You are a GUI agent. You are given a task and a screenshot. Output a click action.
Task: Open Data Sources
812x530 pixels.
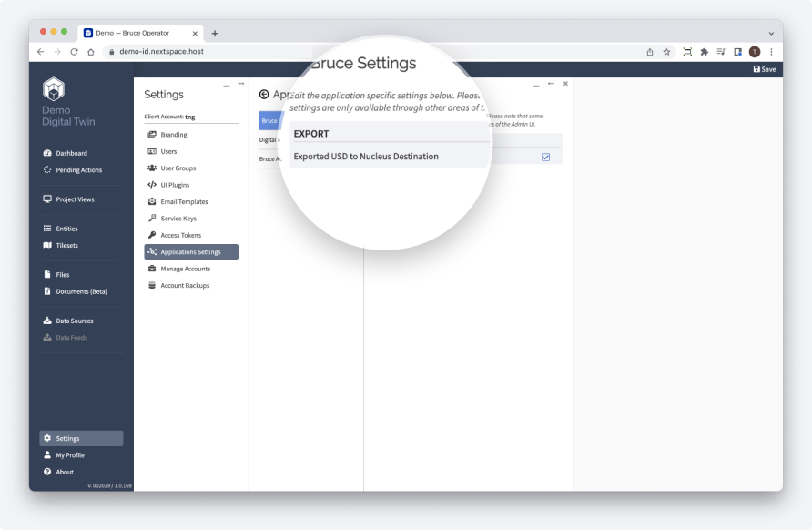(x=75, y=321)
